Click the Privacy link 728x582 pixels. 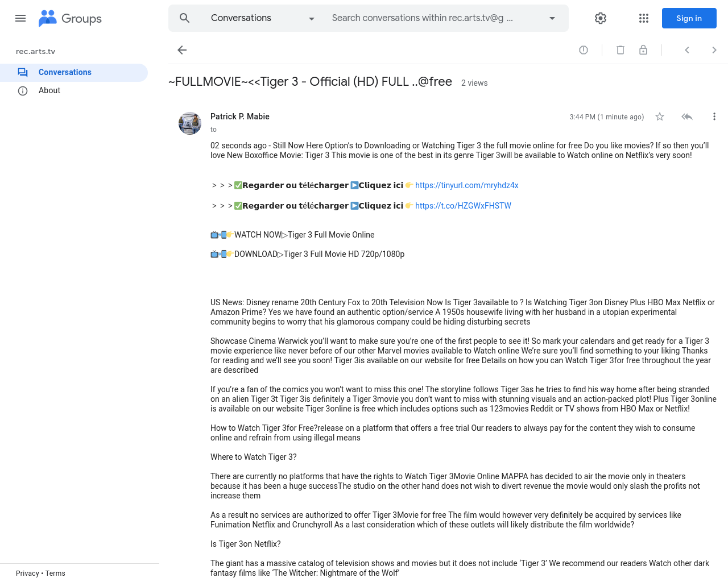[27, 573]
